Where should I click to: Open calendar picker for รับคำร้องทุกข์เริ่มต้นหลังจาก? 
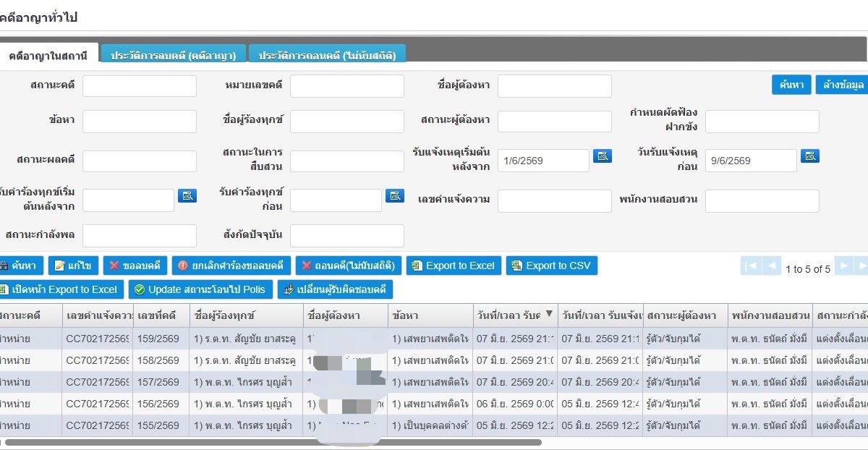point(187,195)
